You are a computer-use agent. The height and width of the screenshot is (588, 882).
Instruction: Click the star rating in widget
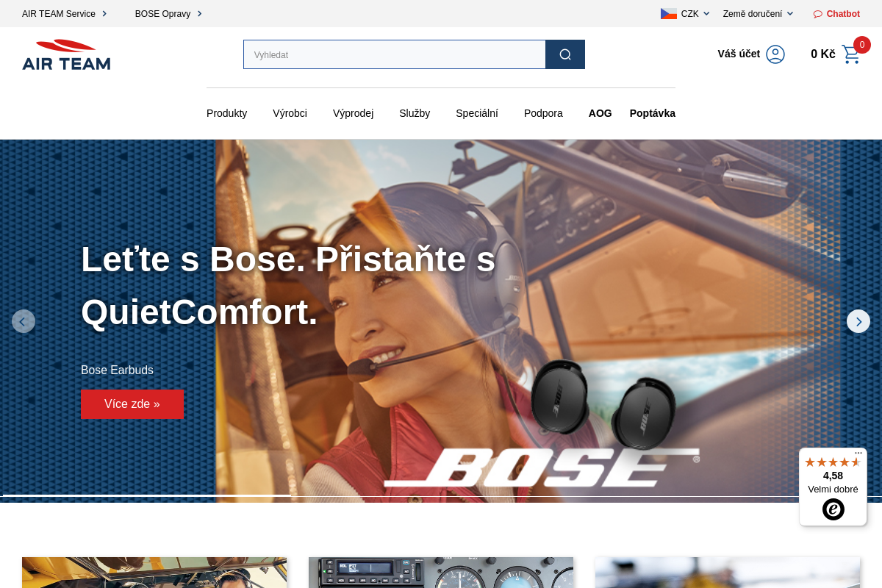833,462
